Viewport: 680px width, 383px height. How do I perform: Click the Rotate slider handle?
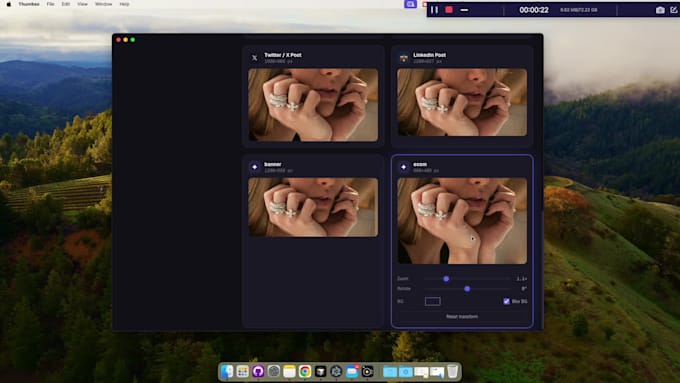pyautogui.click(x=467, y=289)
